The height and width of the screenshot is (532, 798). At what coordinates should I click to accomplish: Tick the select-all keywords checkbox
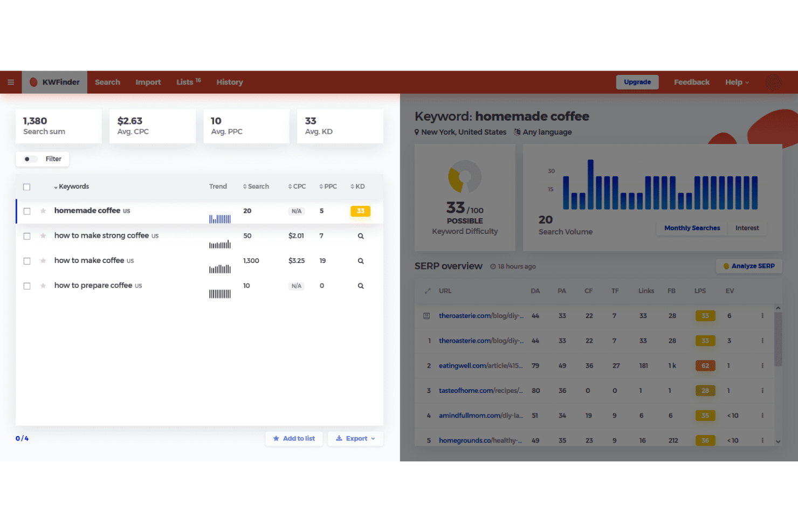(x=27, y=187)
